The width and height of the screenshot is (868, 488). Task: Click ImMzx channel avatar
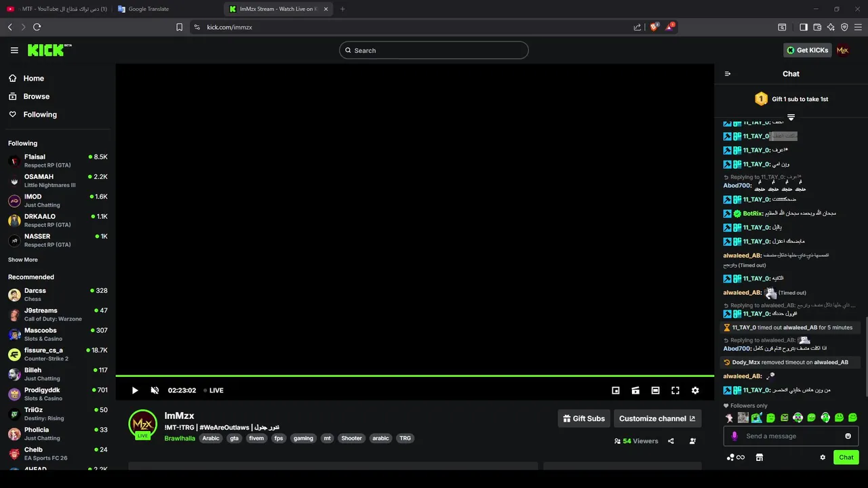[x=142, y=424]
